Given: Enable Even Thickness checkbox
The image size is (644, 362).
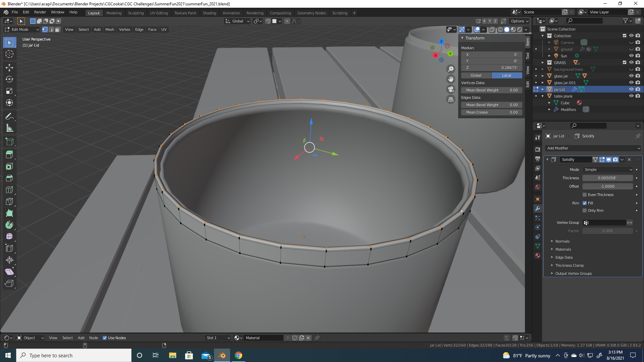Looking at the screenshot, I should click(585, 195).
